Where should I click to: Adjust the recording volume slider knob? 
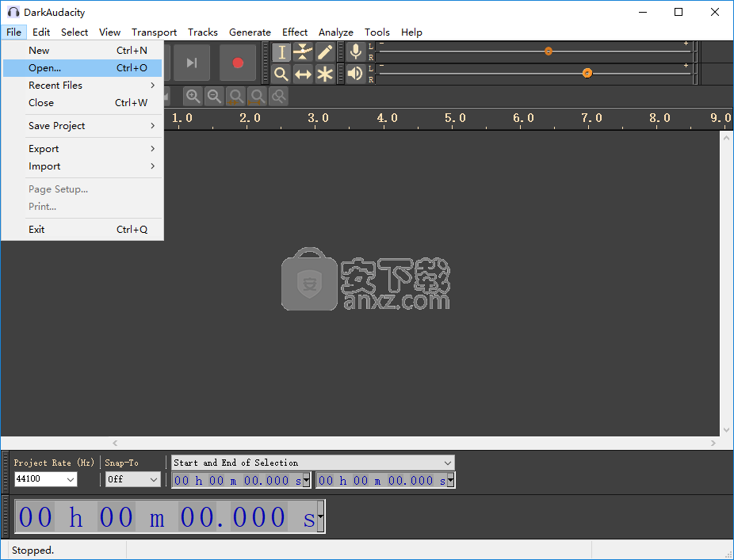pos(548,51)
